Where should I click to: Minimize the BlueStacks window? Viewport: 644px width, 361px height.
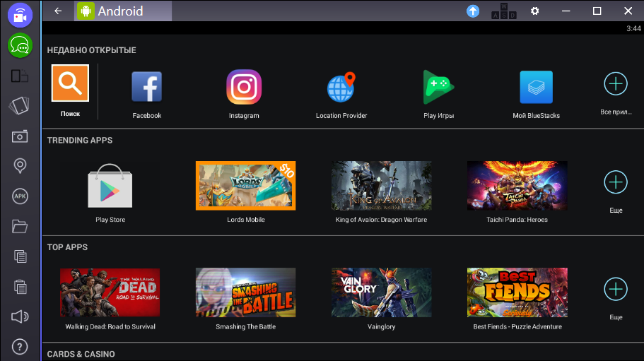[x=566, y=11]
